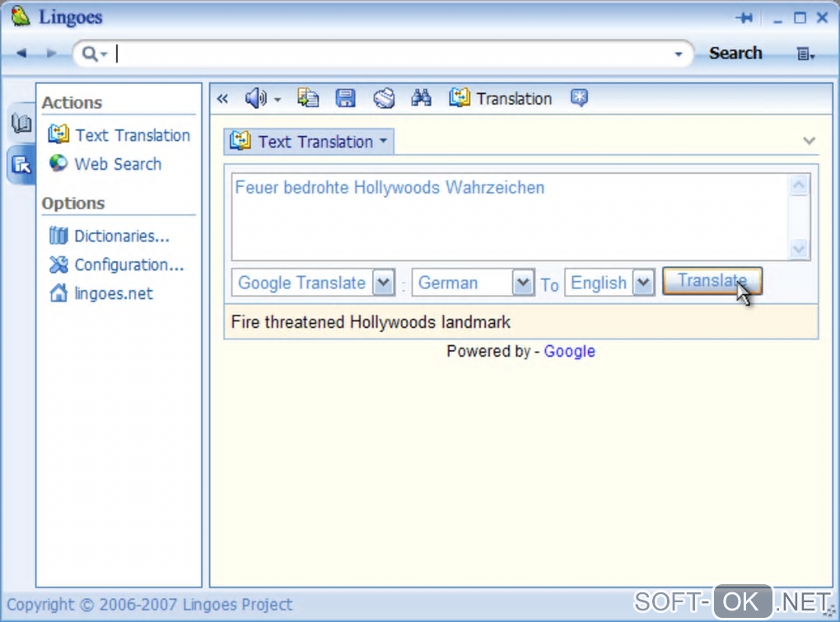The image size is (840, 622).
Task: Click the Translate button
Action: 712,281
